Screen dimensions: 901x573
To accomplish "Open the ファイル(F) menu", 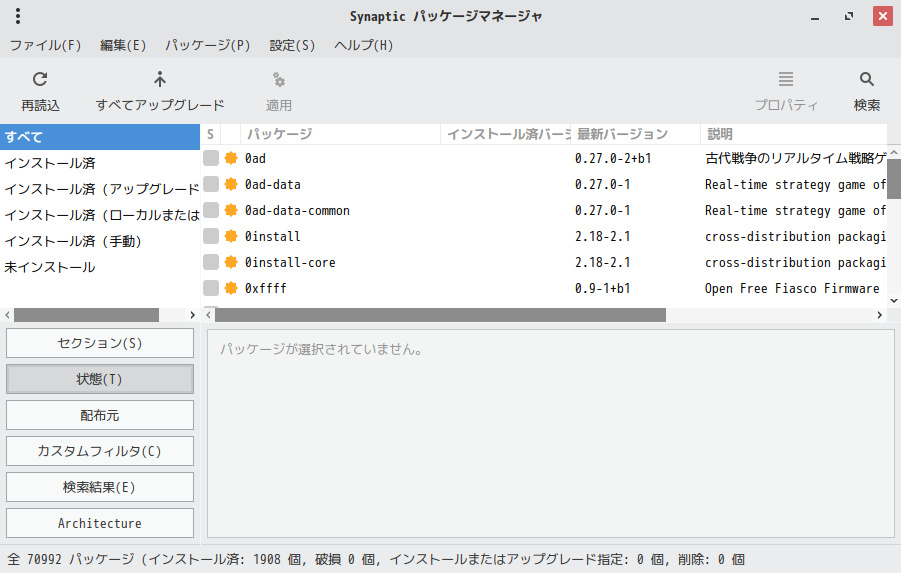I will click(x=45, y=45).
